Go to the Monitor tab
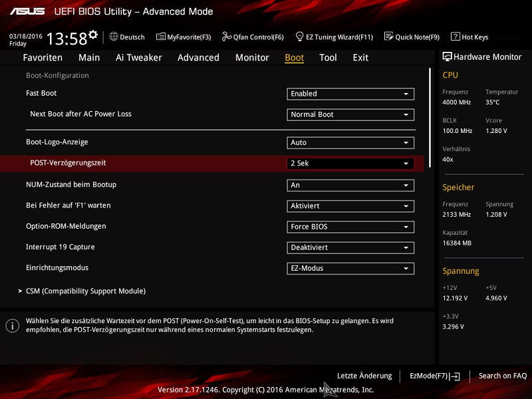This screenshot has height=399, width=532. coord(252,58)
